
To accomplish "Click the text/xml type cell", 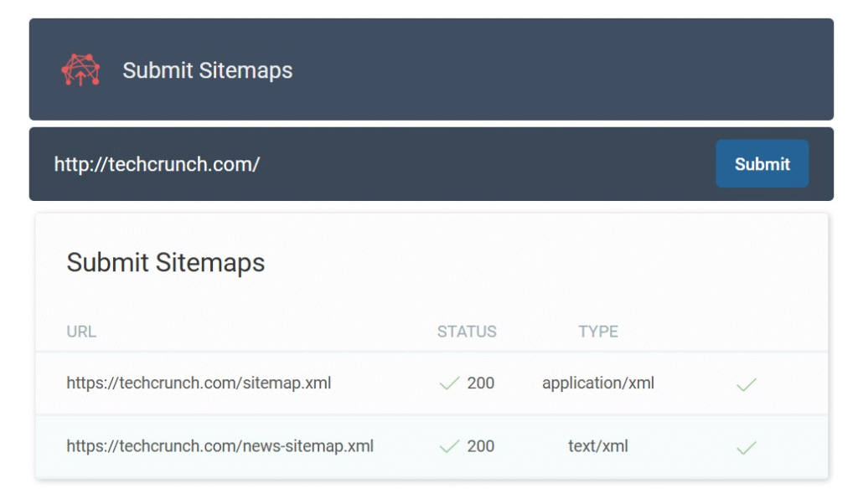I will 598,446.
